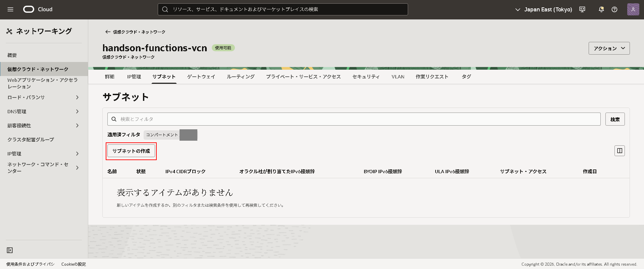The height and width of the screenshot is (269, 644).
Task: Click the コンパートメント applied filter chip
Action: [170, 135]
